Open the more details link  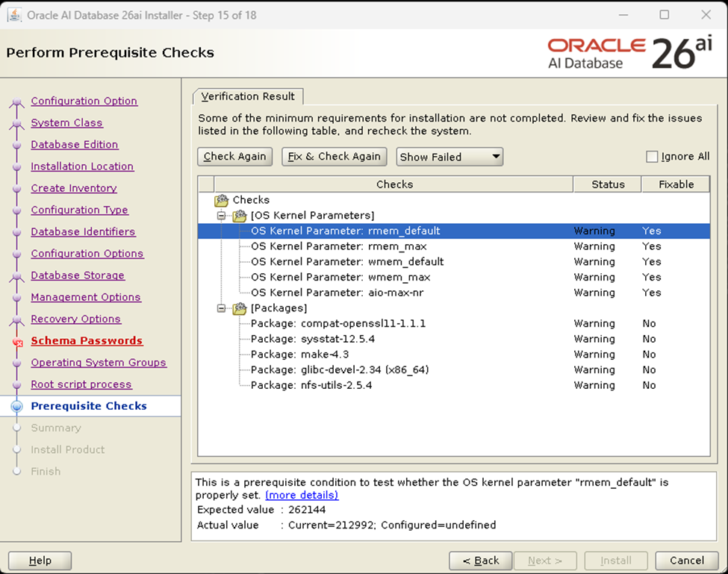pyautogui.click(x=302, y=495)
